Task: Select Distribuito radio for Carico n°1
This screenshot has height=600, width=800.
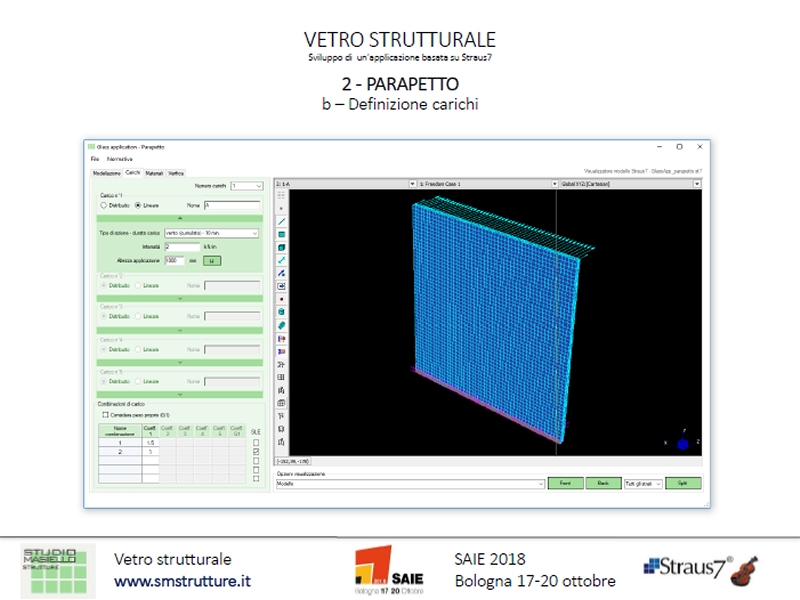Action: click(103, 205)
